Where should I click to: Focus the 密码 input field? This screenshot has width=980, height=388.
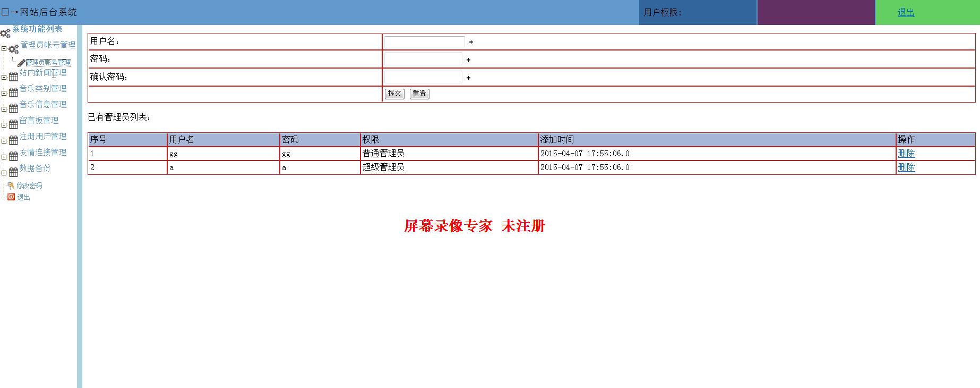click(x=423, y=60)
